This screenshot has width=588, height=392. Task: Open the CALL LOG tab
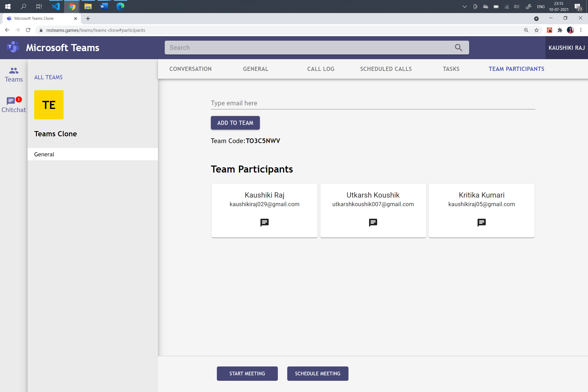[x=321, y=69]
